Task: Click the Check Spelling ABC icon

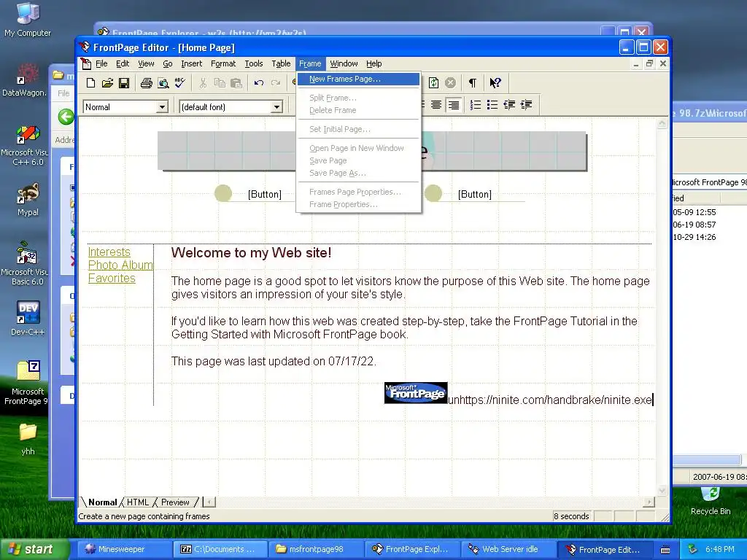Action: point(179,83)
